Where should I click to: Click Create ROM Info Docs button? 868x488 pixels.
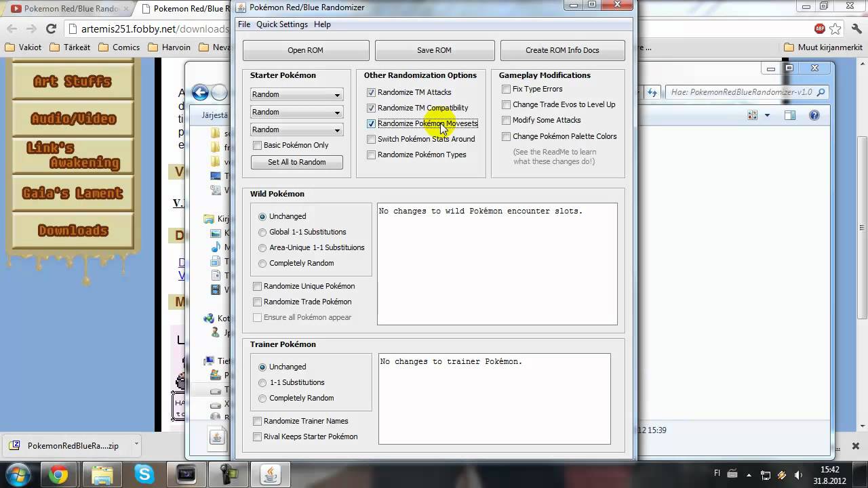[562, 50]
